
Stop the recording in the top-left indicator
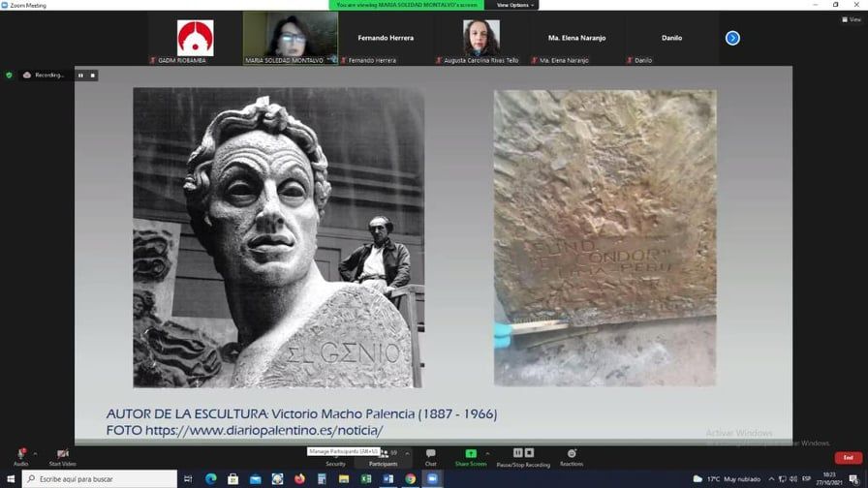pos(93,75)
